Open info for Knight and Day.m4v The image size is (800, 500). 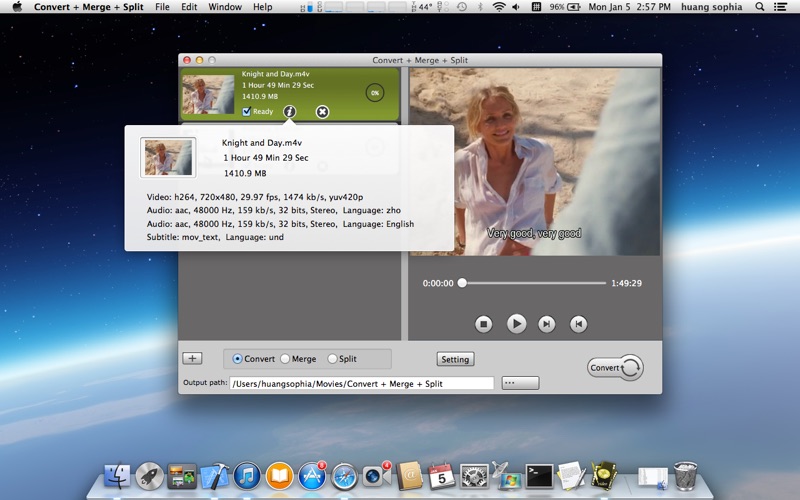coord(289,111)
